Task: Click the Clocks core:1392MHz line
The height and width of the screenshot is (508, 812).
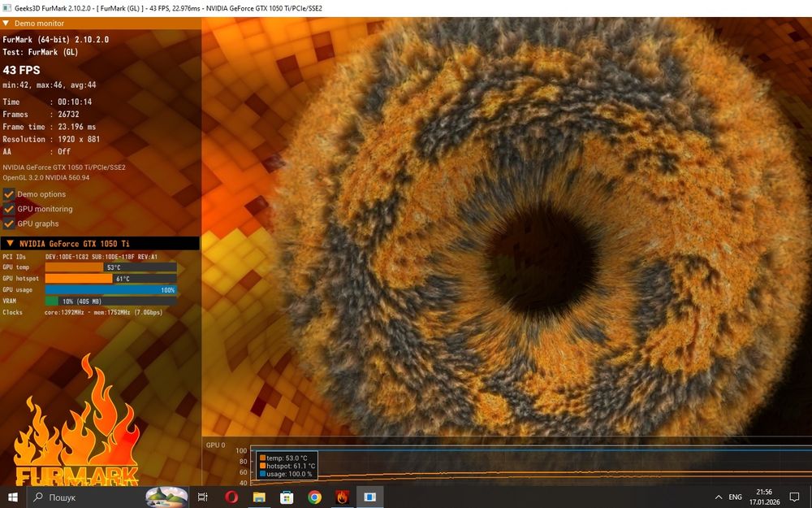Action: click(x=82, y=312)
